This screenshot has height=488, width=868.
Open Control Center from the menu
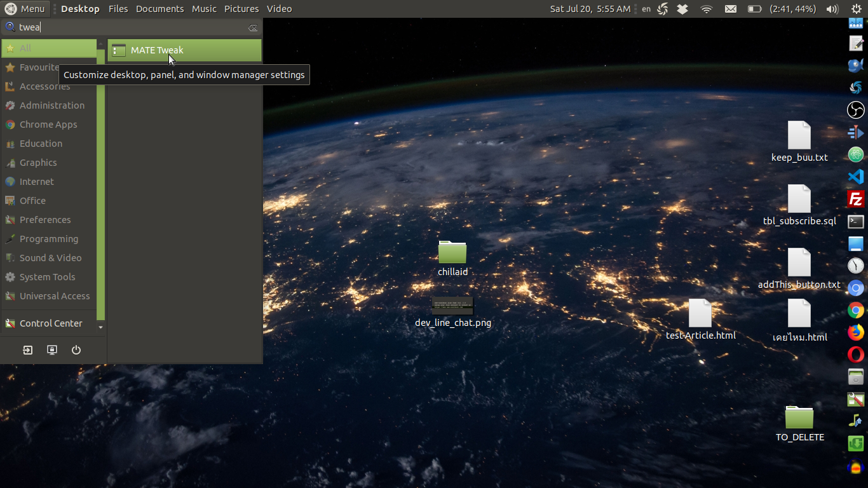50,323
